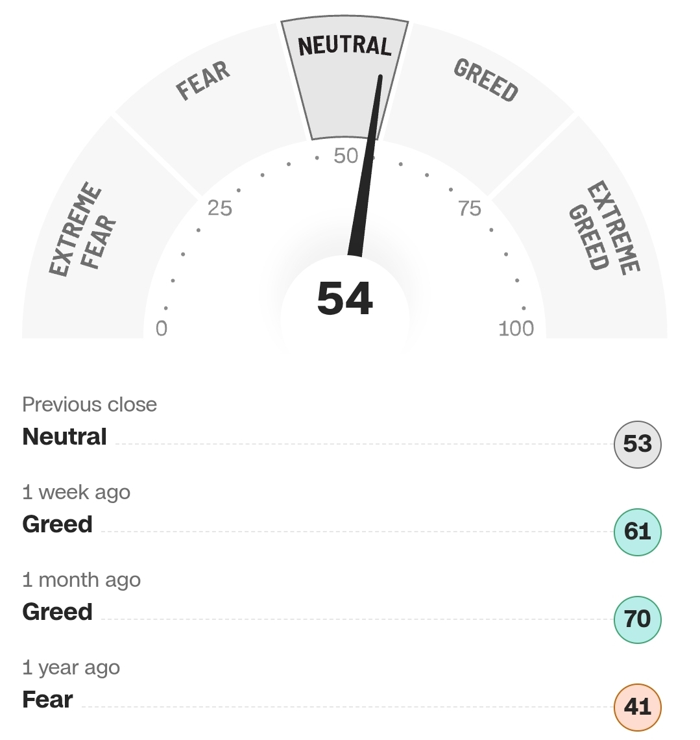Click the 61 one-week-ago badge
This screenshot has height=740, width=700.
click(x=638, y=532)
